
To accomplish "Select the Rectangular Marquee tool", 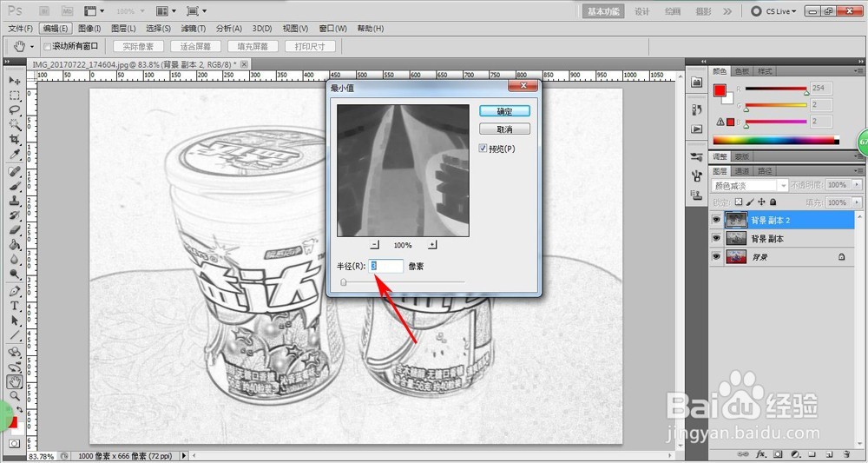I will [15, 96].
